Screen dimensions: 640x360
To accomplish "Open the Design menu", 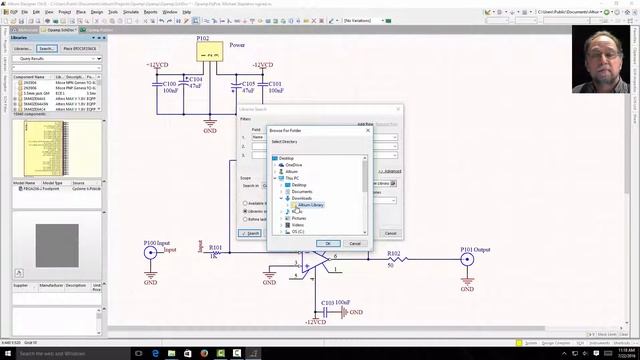I will pyautogui.click(x=97, y=12).
